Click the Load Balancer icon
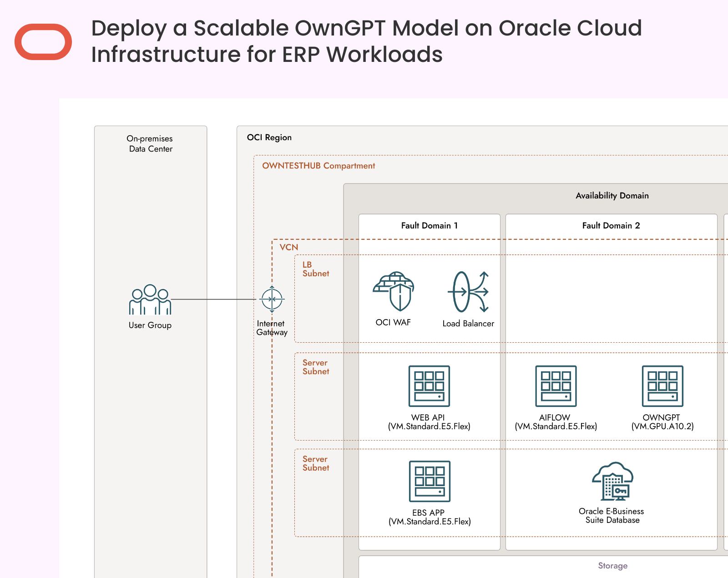 click(x=468, y=292)
